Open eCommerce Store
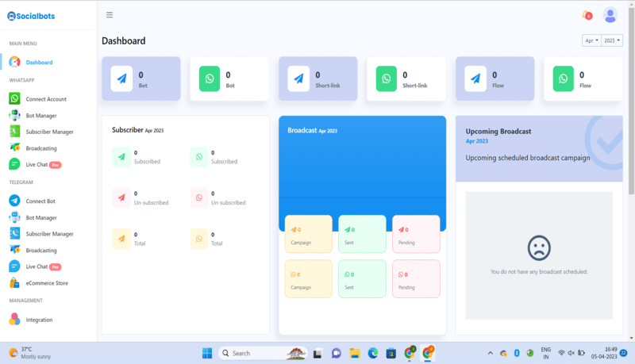The width and height of the screenshot is (635, 364). tap(47, 283)
